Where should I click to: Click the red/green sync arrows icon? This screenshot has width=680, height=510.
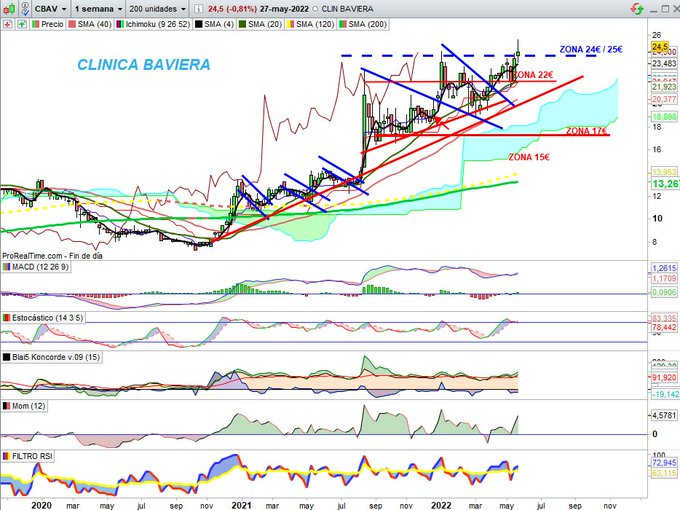tap(637, 8)
